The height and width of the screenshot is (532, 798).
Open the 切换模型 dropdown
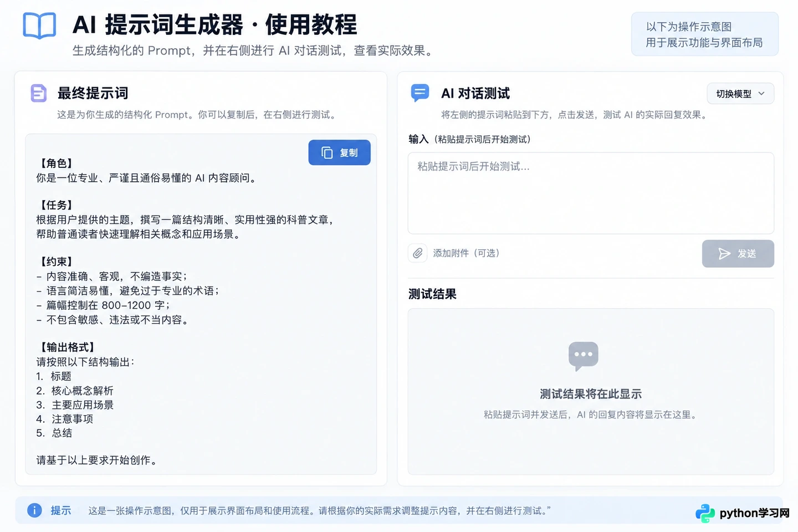point(740,94)
